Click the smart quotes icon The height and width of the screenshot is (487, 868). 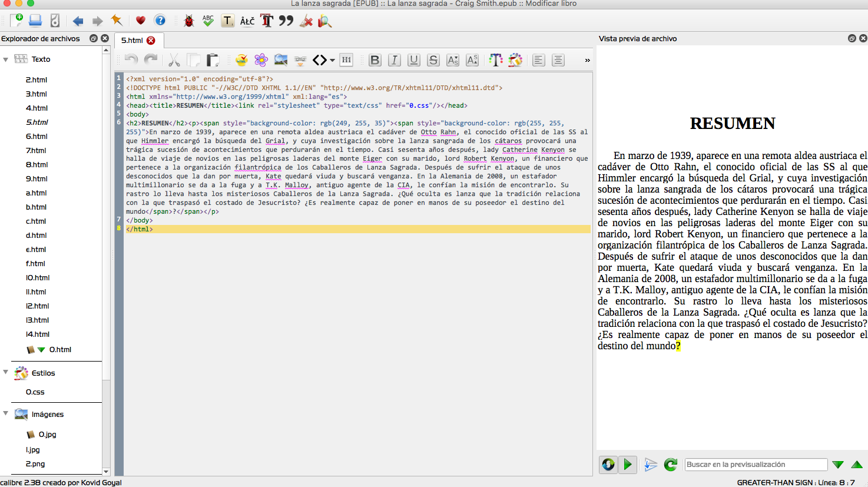pos(286,21)
